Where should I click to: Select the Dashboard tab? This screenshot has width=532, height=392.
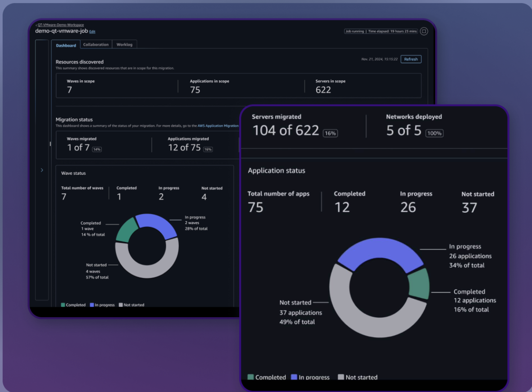pos(66,45)
